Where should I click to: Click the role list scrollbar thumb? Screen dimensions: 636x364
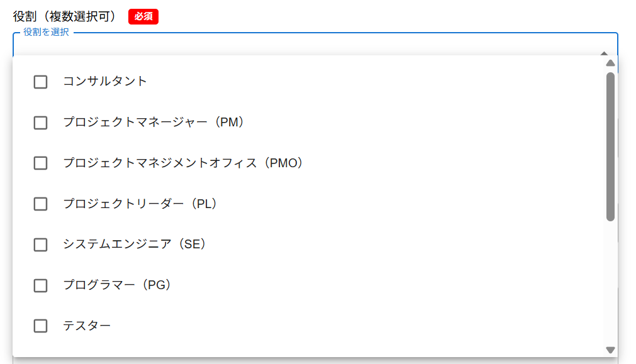click(x=610, y=146)
